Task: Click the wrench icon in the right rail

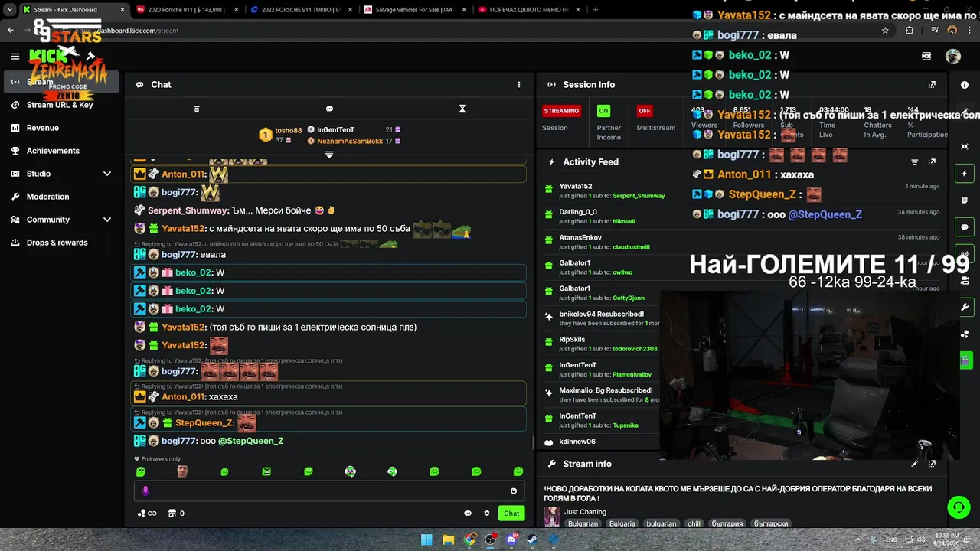Action: pyautogui.click(x=965, y=307)
